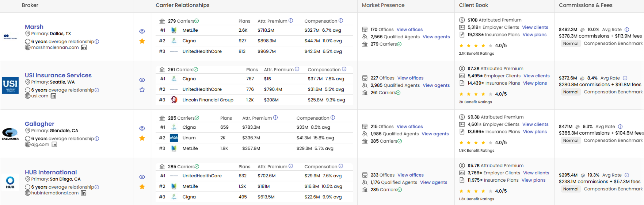Screen dimensions: 644x205
Task: Click Compensation info icon in HUB row
Action: tap(341, 166)
